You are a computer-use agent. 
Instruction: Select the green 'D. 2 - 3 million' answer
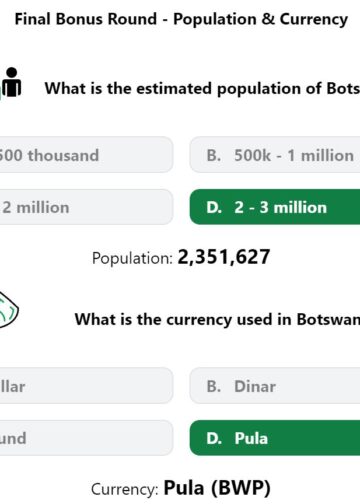[275, 207]
